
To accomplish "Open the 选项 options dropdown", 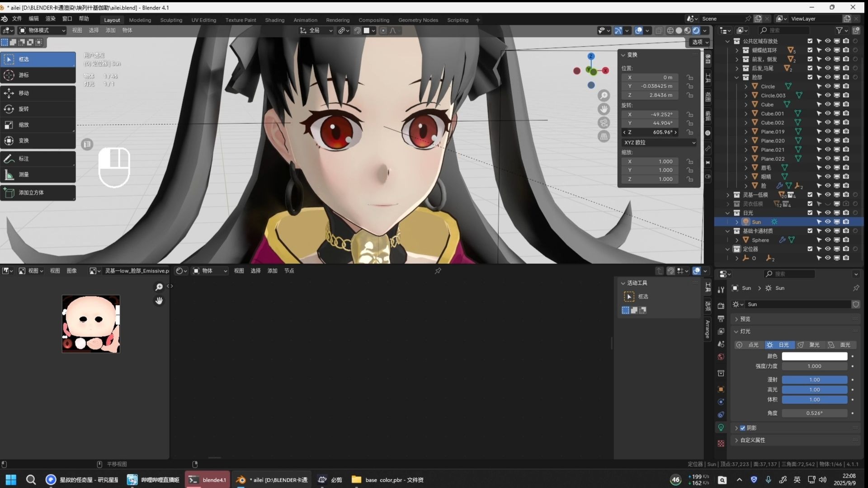I will pos(700,42).
